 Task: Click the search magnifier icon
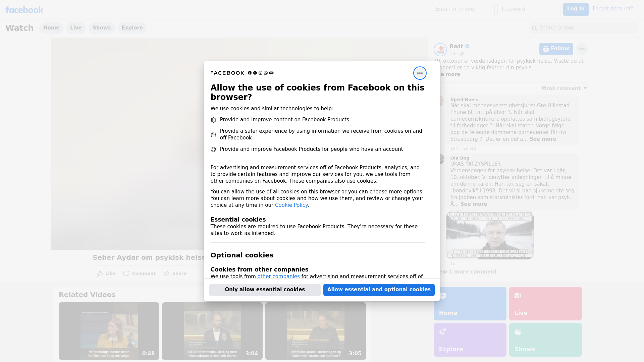pyautogui.click(x=535, y=28)
